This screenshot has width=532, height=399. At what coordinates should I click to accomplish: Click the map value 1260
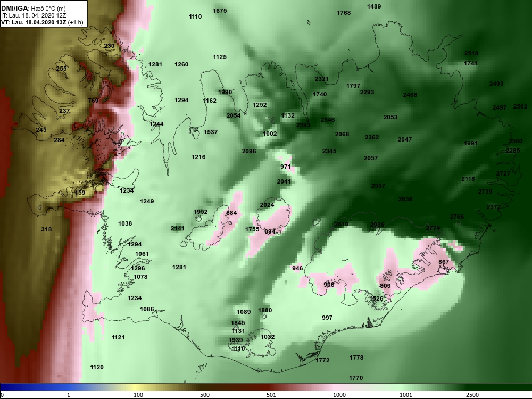pyautogui.click(x=181, y=64)
